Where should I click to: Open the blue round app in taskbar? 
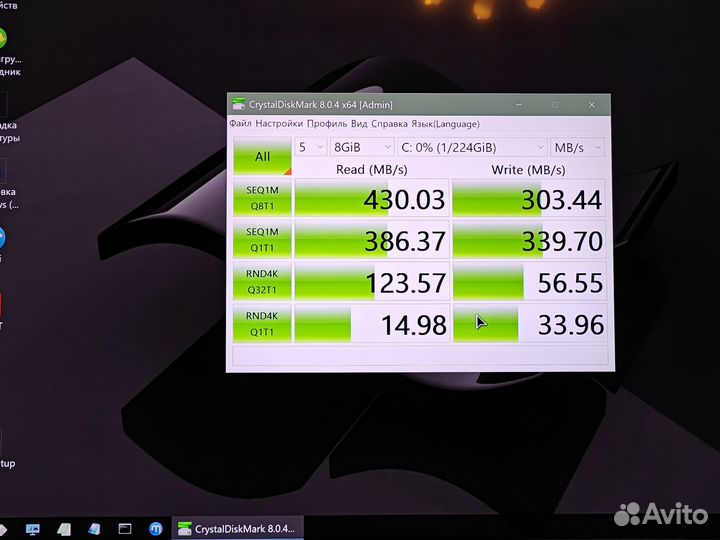tap(156, 528)
